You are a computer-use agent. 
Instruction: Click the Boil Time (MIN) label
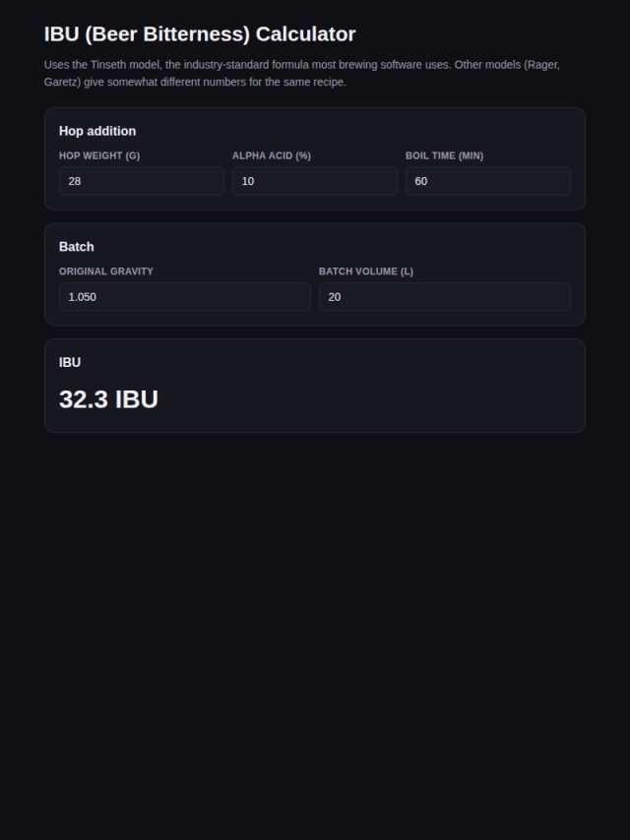(x=445, y=155)
